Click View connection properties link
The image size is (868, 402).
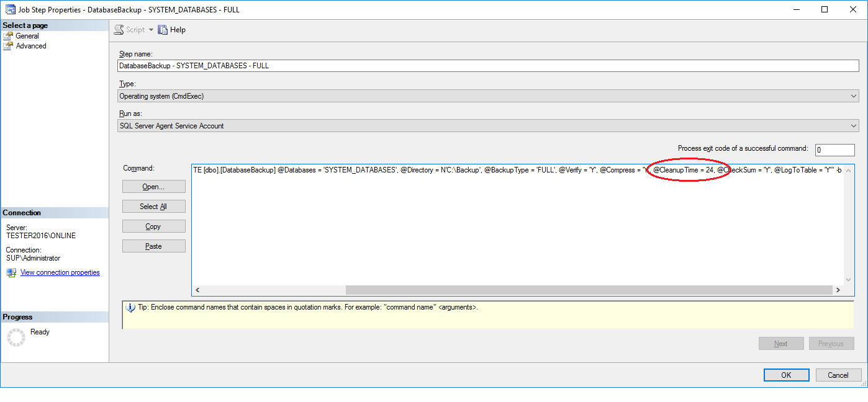pyautogui.click(x=60, y=272)
